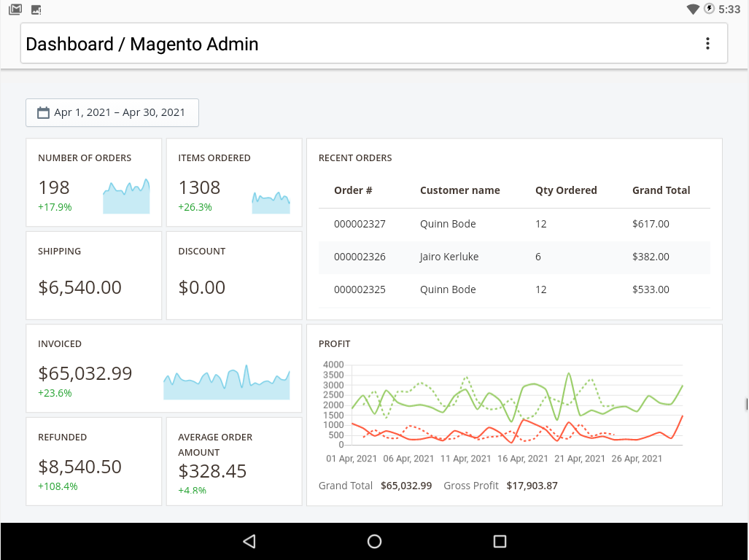
Task: Click the Number of Orders sparkline chart
Action: pyautogui.click(x=126, y=196)
